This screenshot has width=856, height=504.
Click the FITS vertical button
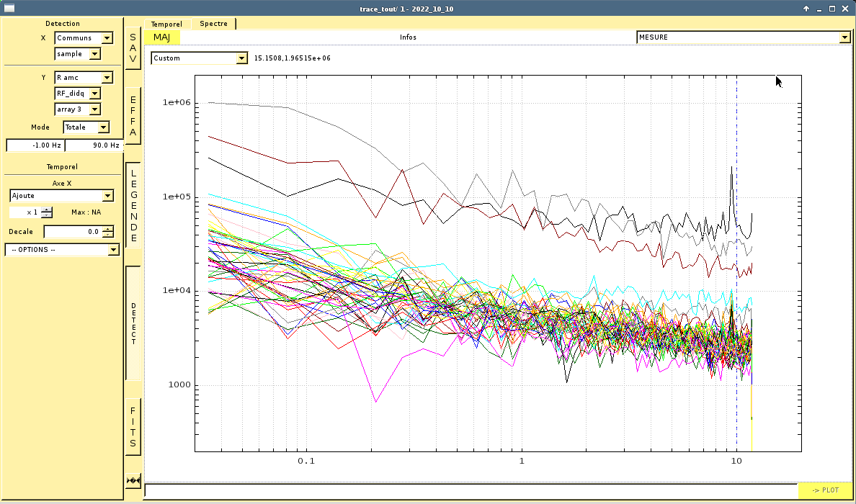(x=133, y=427)
